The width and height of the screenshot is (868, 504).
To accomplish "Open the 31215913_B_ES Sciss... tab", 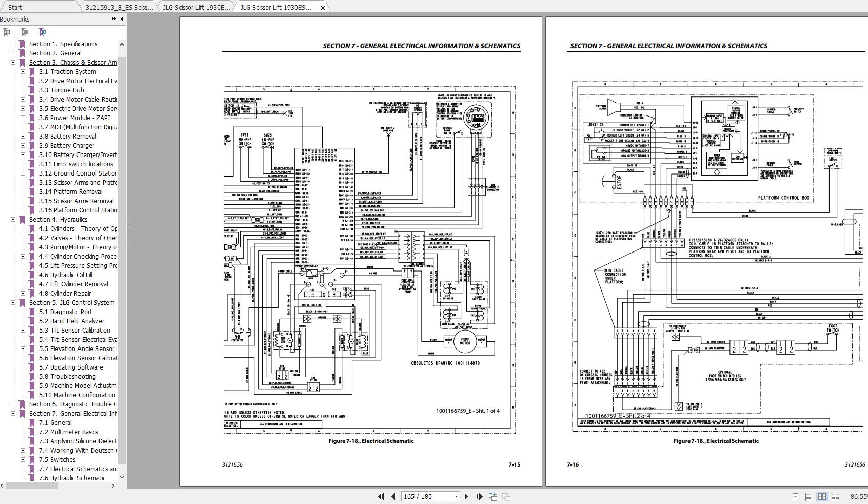I will (x=119, y=7).
